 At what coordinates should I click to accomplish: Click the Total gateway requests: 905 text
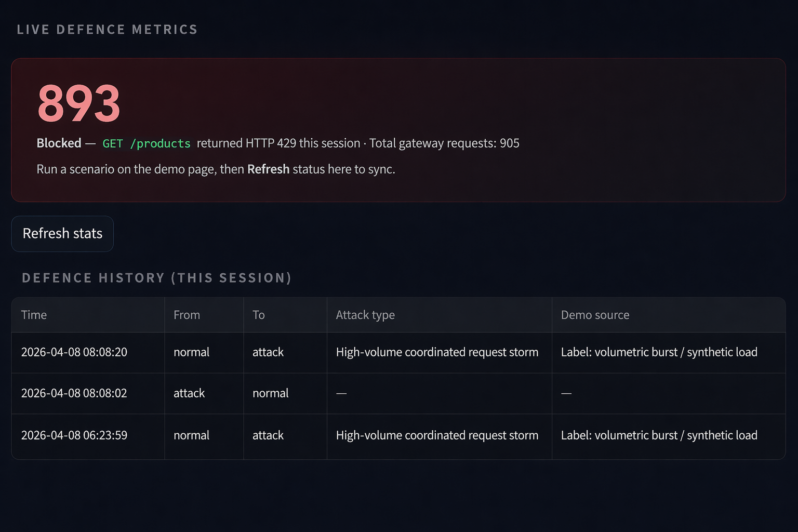point(444,143)
